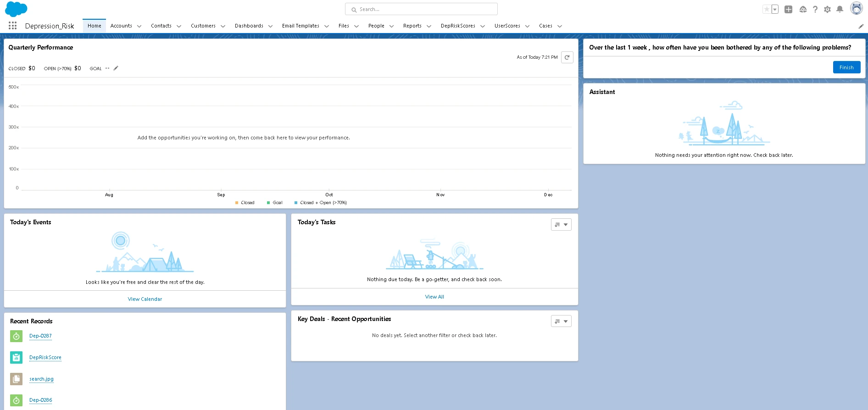Screen dimensions: 868x410
Task: Expand the Customers tab chevron
Action: coord(223,26)
